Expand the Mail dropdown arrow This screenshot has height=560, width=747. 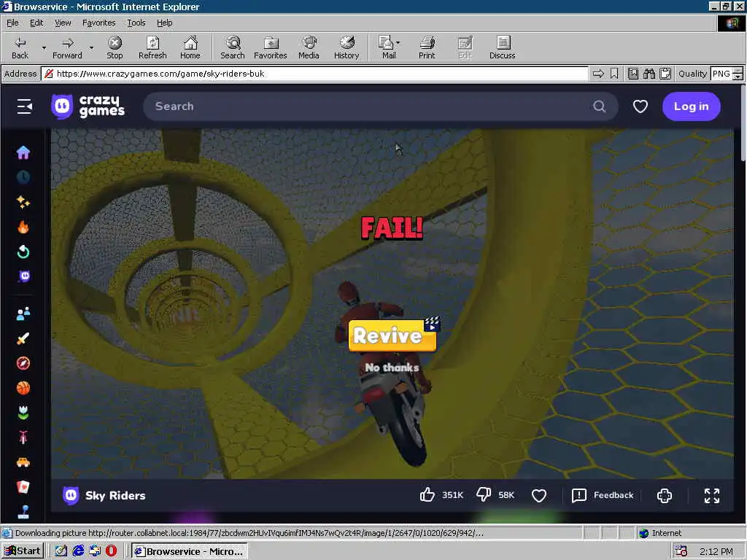[x=398, y=43]
